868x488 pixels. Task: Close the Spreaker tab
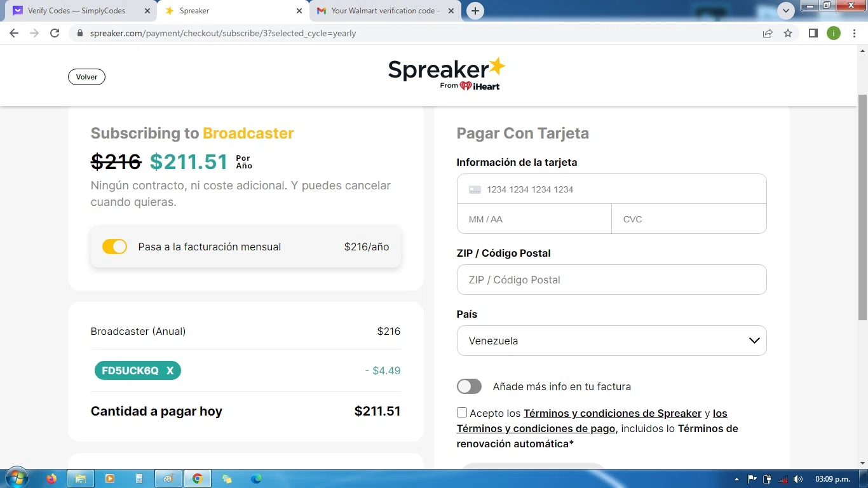[299, 11]
